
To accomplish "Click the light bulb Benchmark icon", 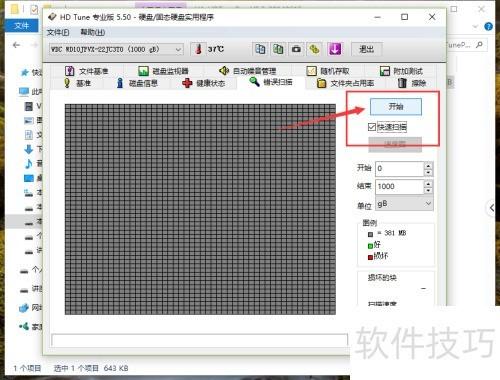I will [x=67, y=83].
